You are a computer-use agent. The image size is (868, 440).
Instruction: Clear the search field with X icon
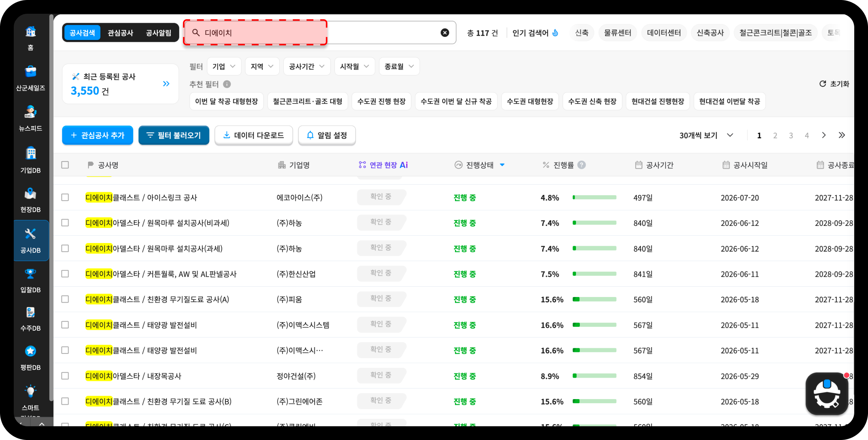tap(445, 33)
